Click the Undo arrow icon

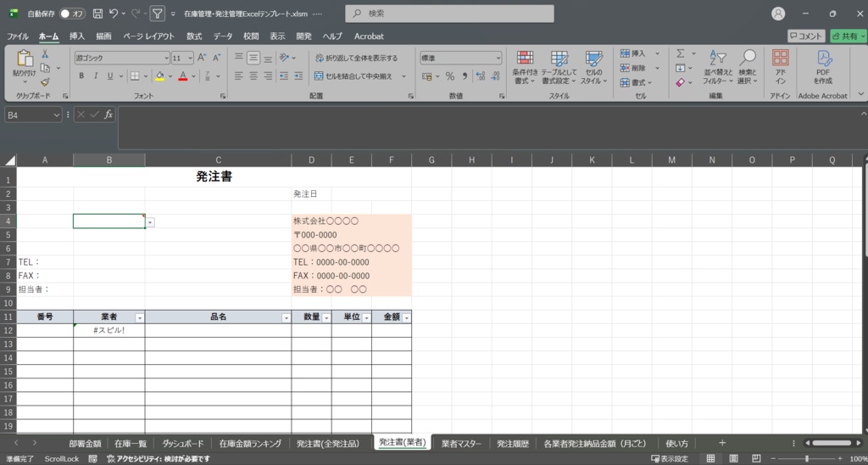(114, 14)
